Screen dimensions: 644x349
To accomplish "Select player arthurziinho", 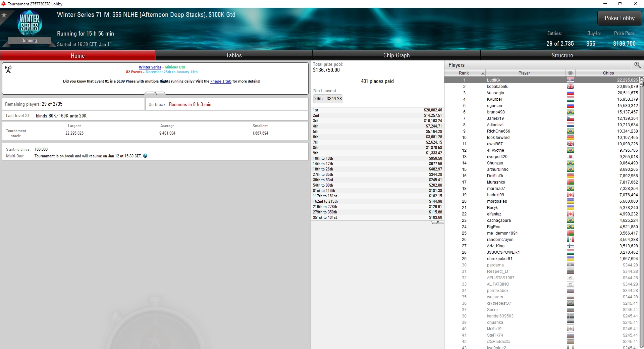I will coord(542,169).
